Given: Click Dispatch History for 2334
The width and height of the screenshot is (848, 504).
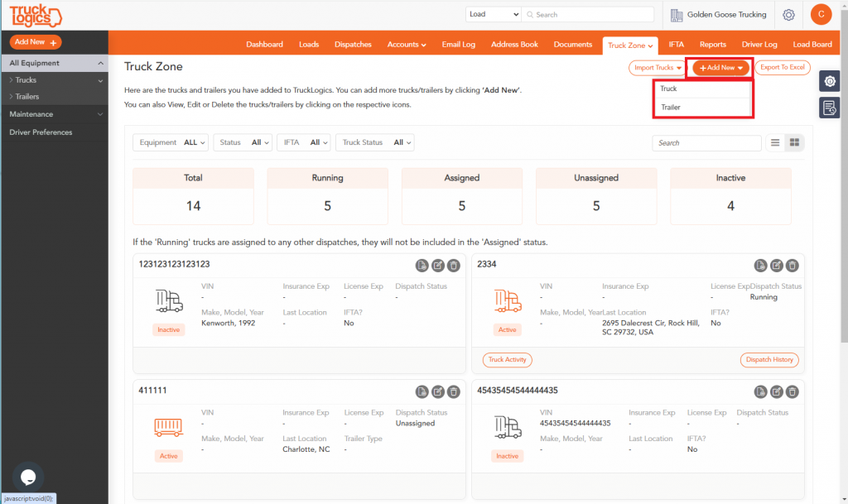Looking at the screenshot, I should point(769,360).
